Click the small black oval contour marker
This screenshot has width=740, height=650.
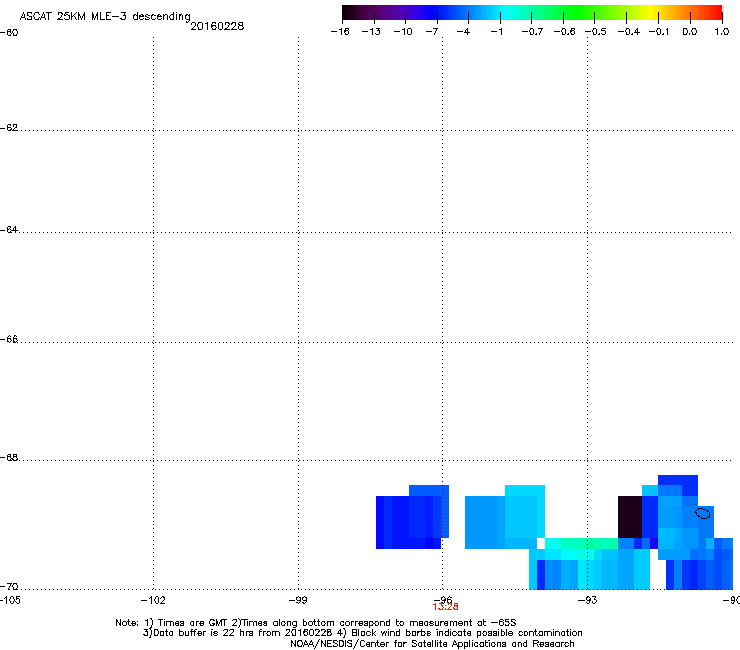pyautogui.click(x=703, y=513)
